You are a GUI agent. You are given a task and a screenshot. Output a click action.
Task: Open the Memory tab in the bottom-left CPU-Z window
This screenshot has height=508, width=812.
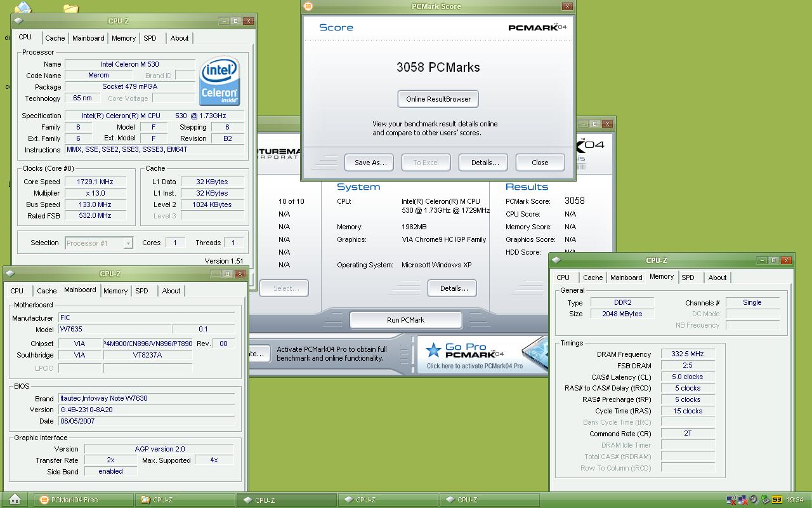pos(115,291)
